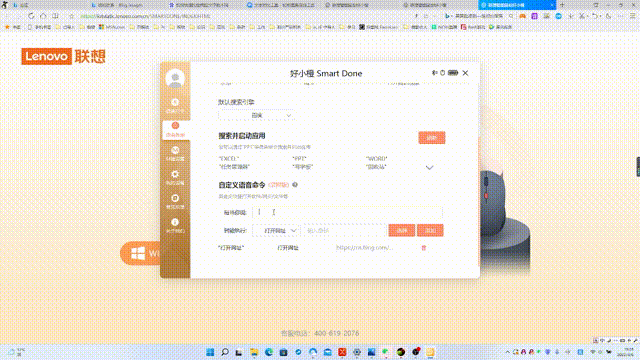Delete the 打开网址 command row with trash icon
The width and height of the screenshot is (640, 360).
point(424,248)
